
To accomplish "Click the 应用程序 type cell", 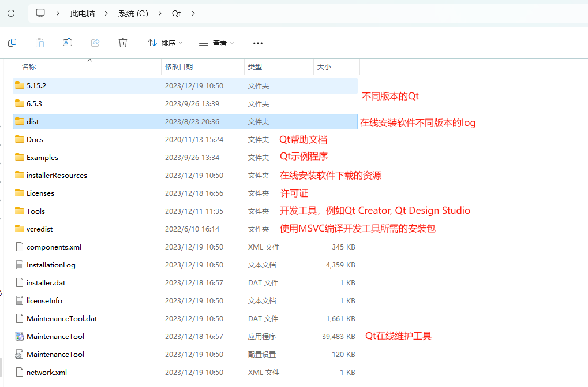I will coord(262,337).
